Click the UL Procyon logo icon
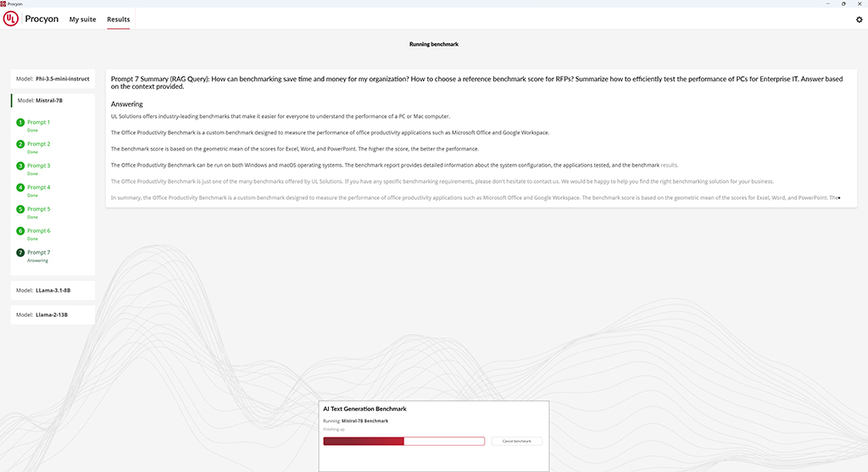This screenshot has width=868, height=472. (10, 19)
